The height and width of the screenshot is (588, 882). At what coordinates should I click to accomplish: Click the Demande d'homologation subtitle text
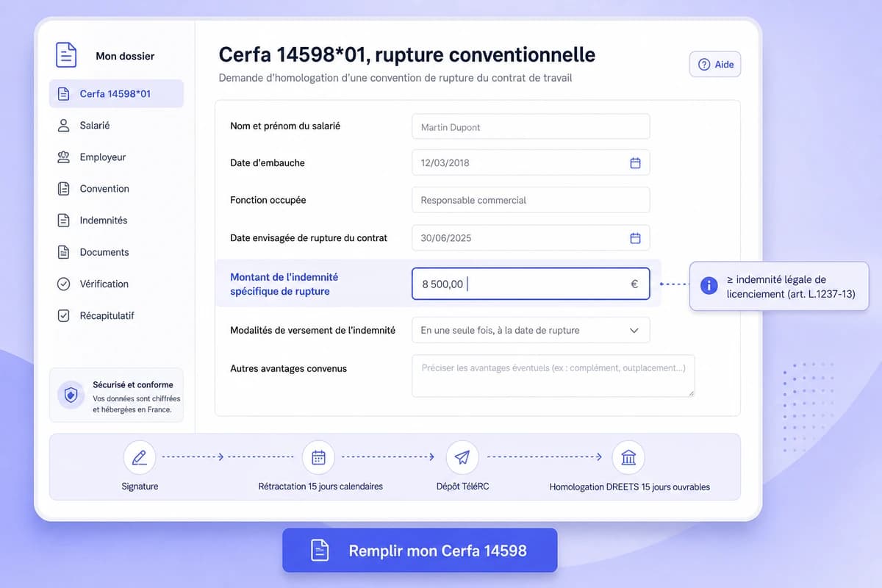(395, 78)
